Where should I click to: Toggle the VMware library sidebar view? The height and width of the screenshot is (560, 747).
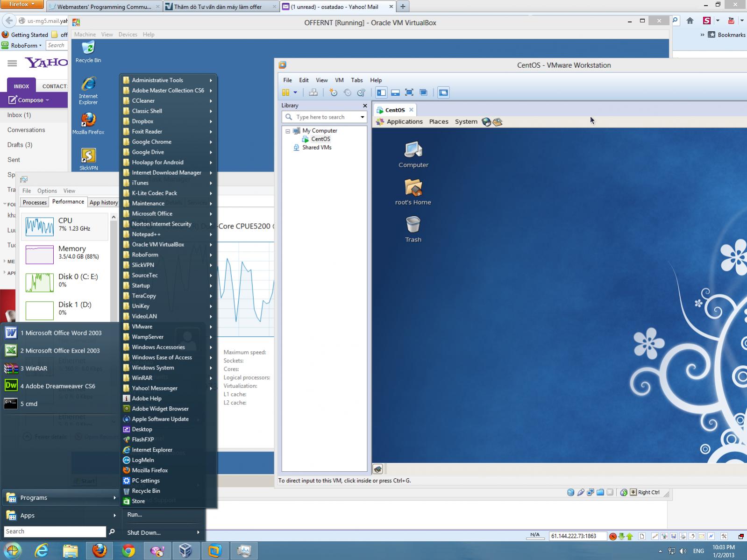click(x=382, y=92)
